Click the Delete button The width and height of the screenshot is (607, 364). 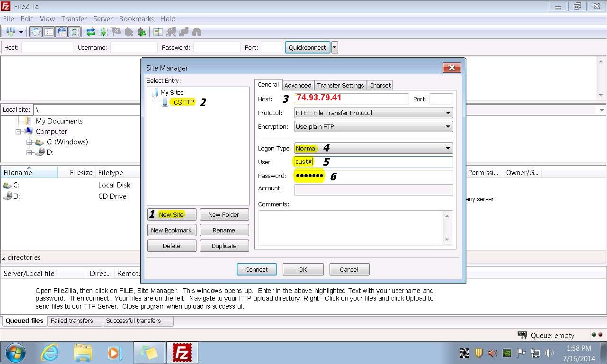[171, 246]
